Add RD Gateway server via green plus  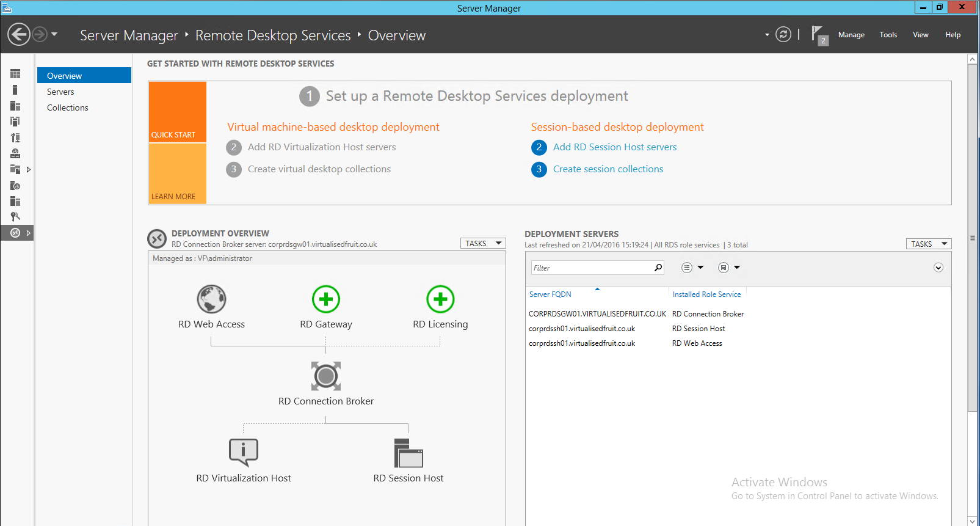pos(325,299)
